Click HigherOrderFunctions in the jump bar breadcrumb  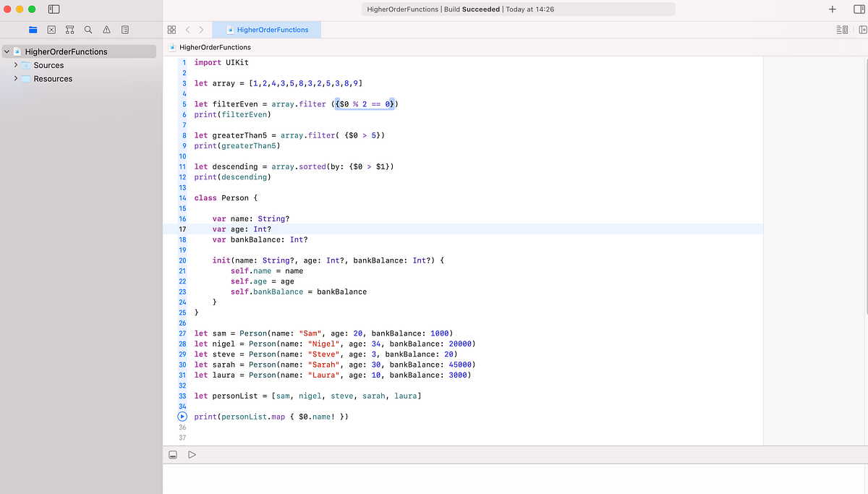tap(215, 46)
